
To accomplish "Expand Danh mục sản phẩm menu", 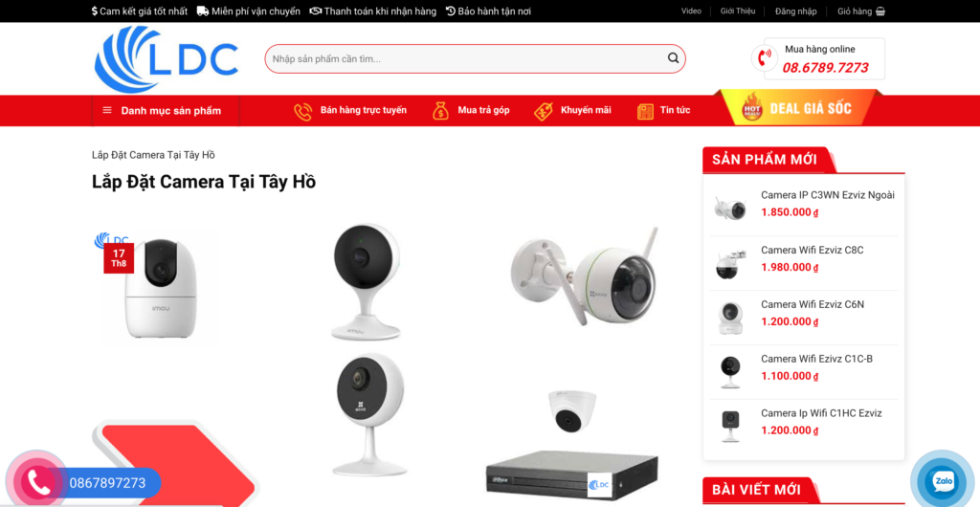I will [x=166, y=111].
